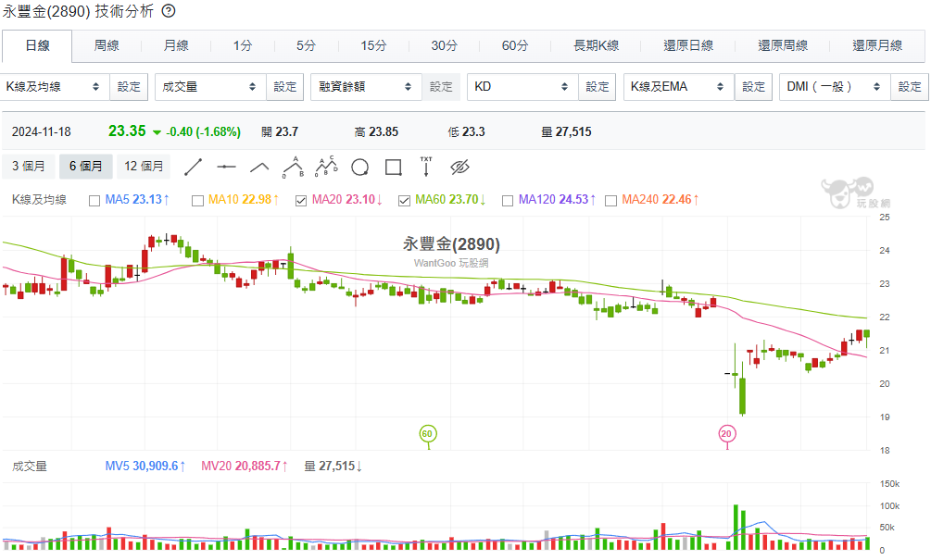Switch to the 還原日線 tab
The width and height of the screenshot is (931, 560).
688,45
